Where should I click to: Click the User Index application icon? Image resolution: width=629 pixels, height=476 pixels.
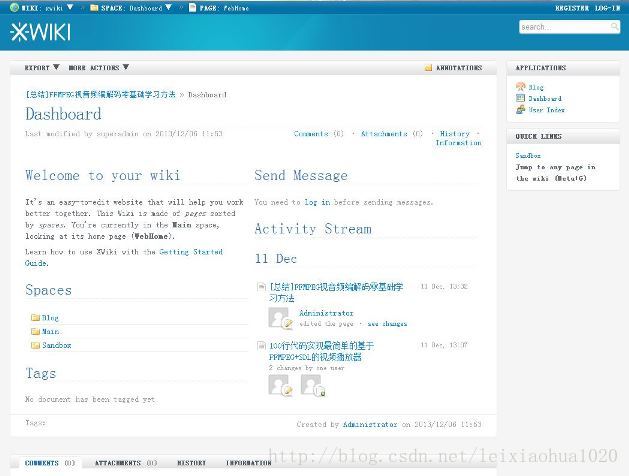tap(520, 109)
